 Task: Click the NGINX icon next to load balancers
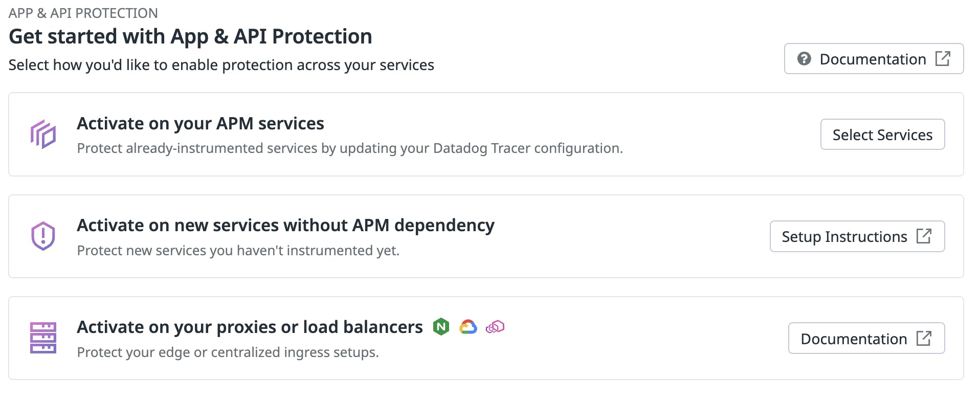click(x=441, y=326)
